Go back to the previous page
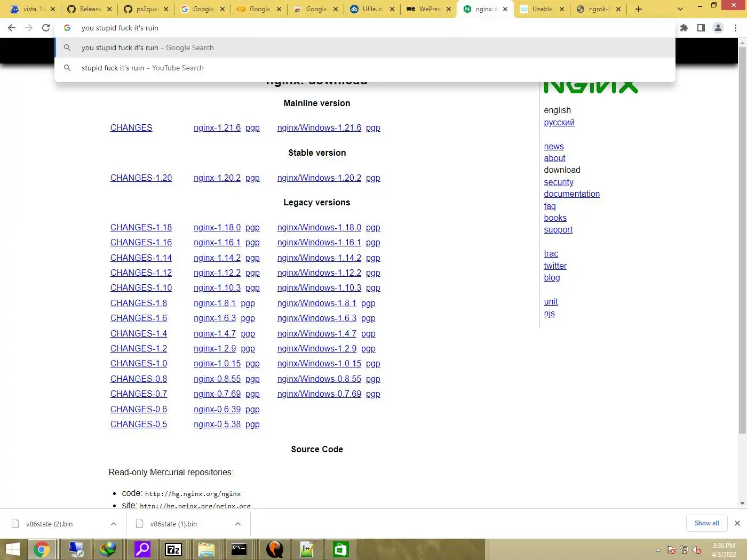 [12, 28]
